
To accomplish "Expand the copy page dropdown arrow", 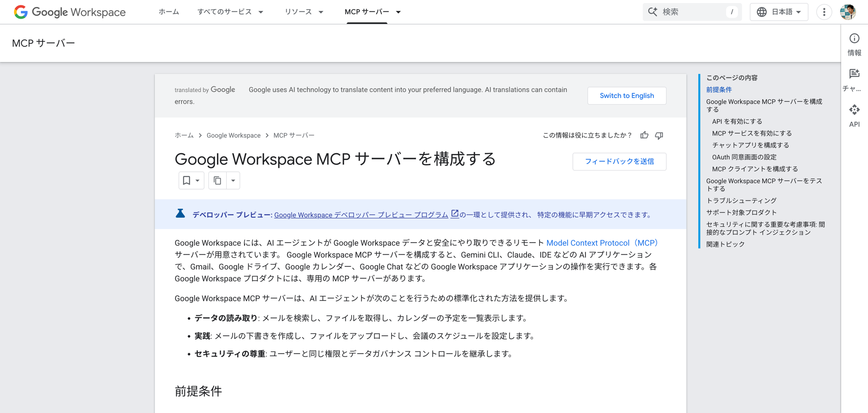I will pyautogui.click(x=233, y=180).
